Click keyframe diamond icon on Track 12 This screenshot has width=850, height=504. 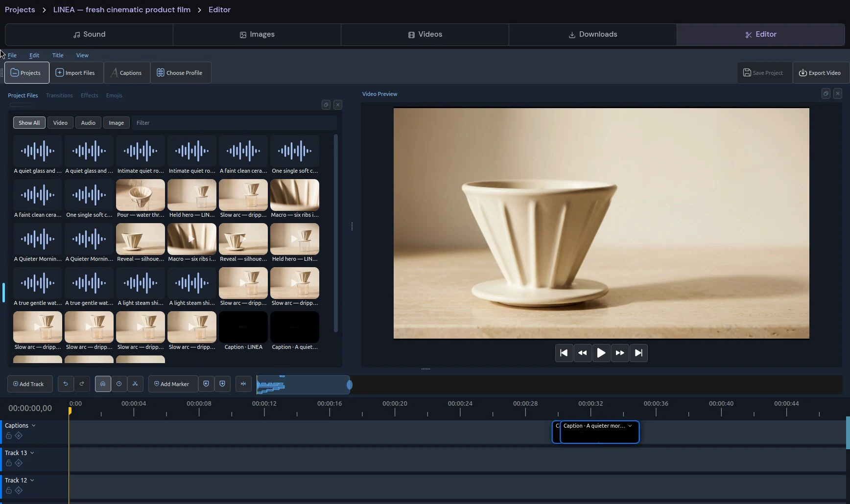[19, 490]
